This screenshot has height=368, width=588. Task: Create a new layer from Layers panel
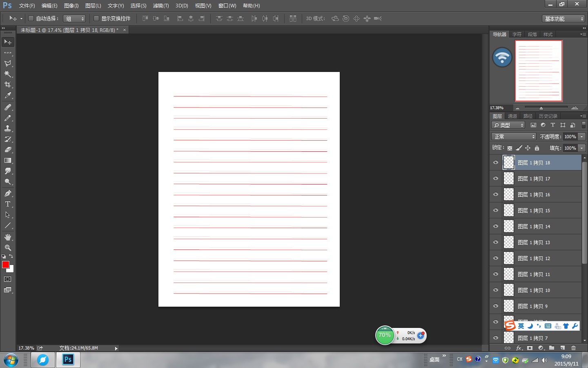click(563, 348)
